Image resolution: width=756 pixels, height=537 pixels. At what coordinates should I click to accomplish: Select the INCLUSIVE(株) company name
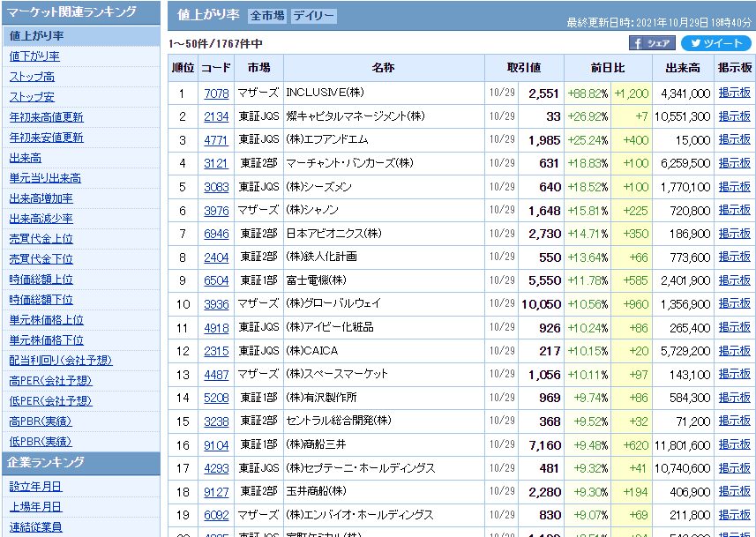(325, 93)
